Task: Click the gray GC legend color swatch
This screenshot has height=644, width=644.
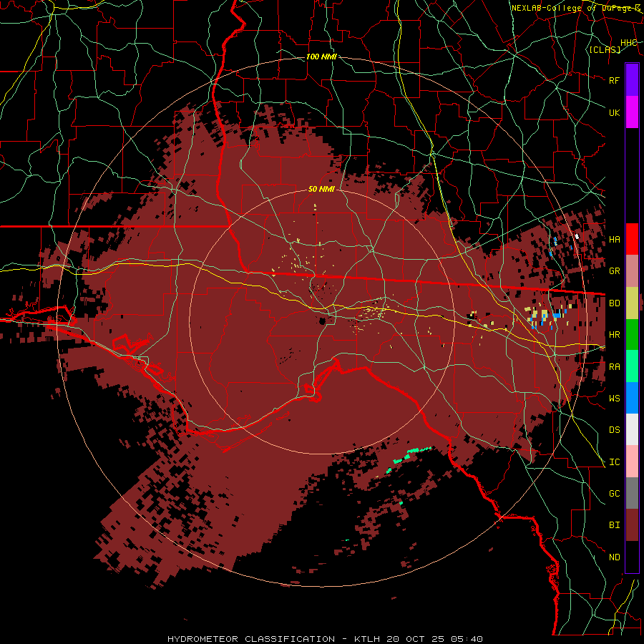Action: point(632,493)
